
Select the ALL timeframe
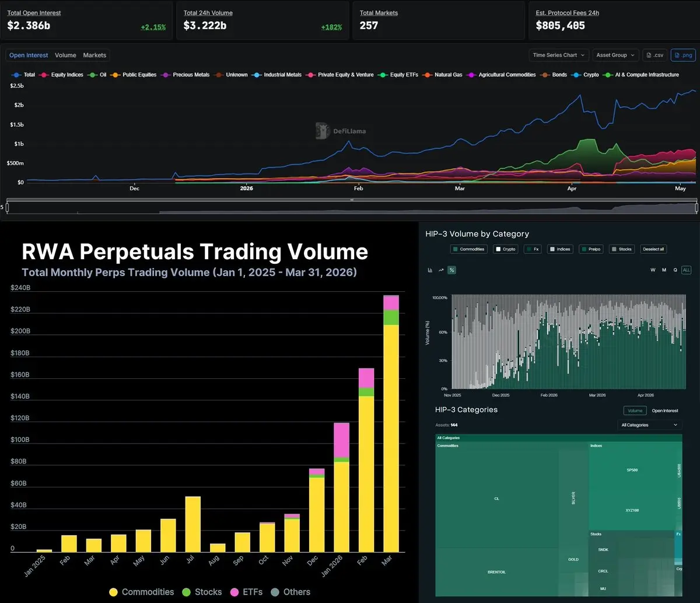coord(686,270)
